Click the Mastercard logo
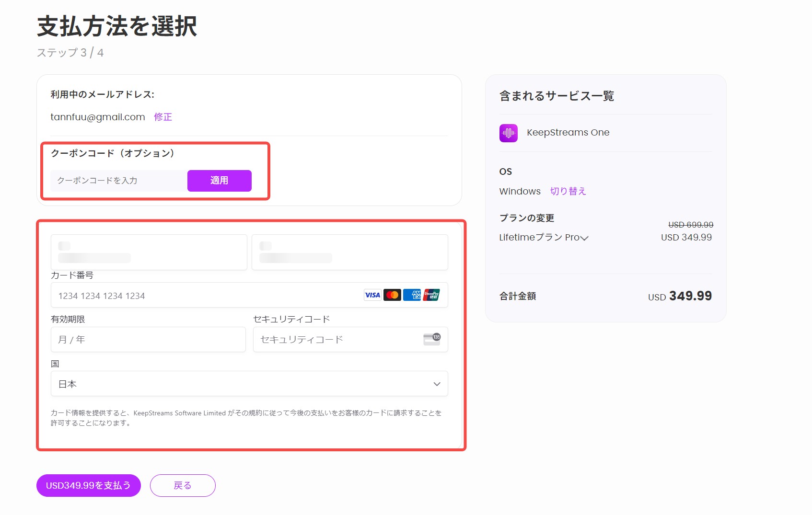812x515 pixels. (392, 295)
